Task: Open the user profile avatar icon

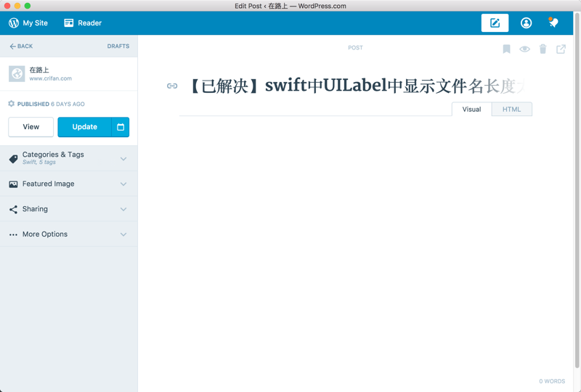Action: coord(526,23)
